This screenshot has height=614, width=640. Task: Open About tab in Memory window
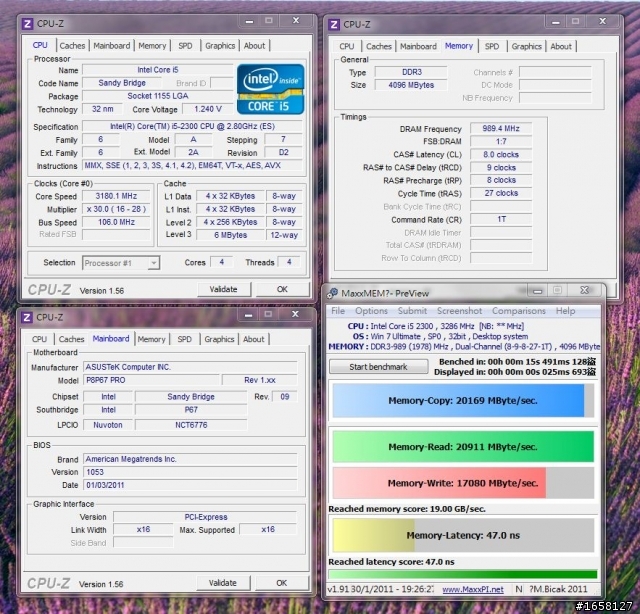point(561,47)
